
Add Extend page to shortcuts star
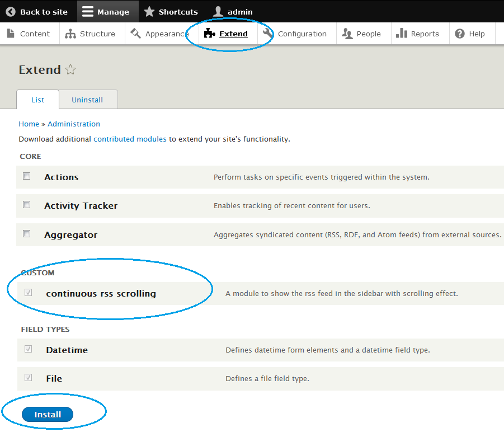pos(70,70)
